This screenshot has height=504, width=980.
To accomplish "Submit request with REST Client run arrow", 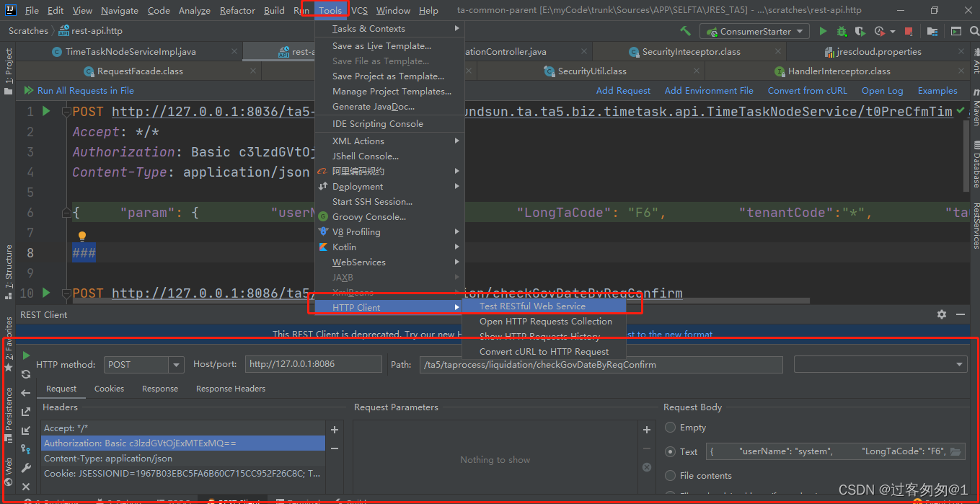I will click(x=26, y=355).
